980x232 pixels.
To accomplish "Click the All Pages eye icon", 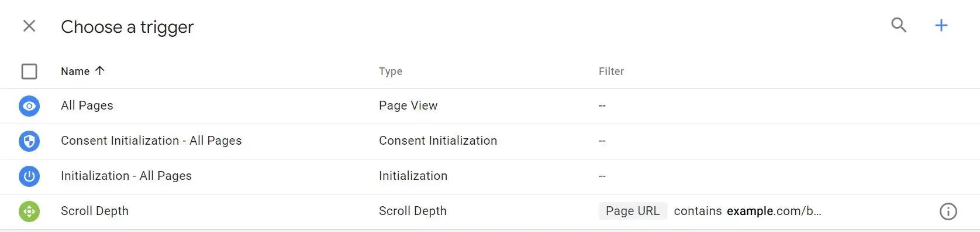I will [x=29, y=106].
